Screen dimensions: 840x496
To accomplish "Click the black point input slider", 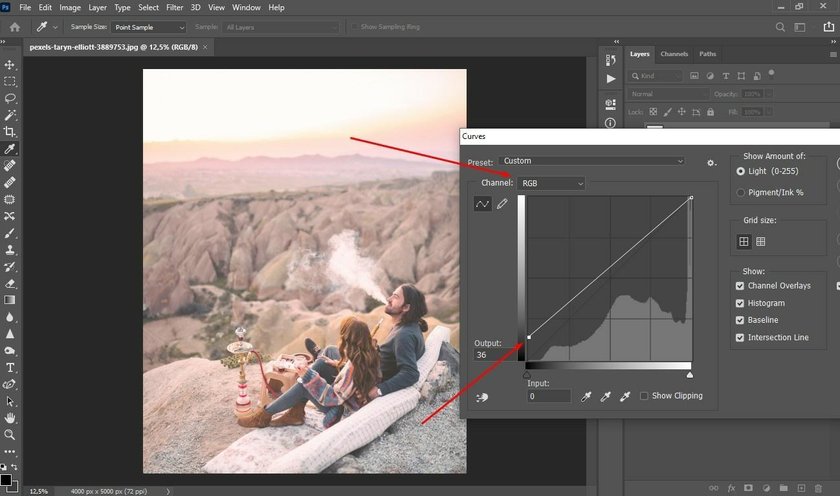I will click(527, 375).
